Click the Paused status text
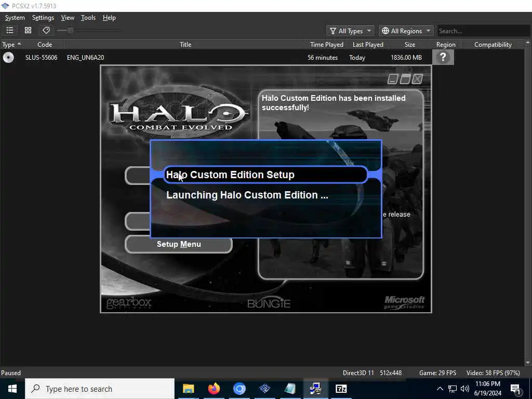This screenshot has width=532, height=399. [x=11, y=373]
